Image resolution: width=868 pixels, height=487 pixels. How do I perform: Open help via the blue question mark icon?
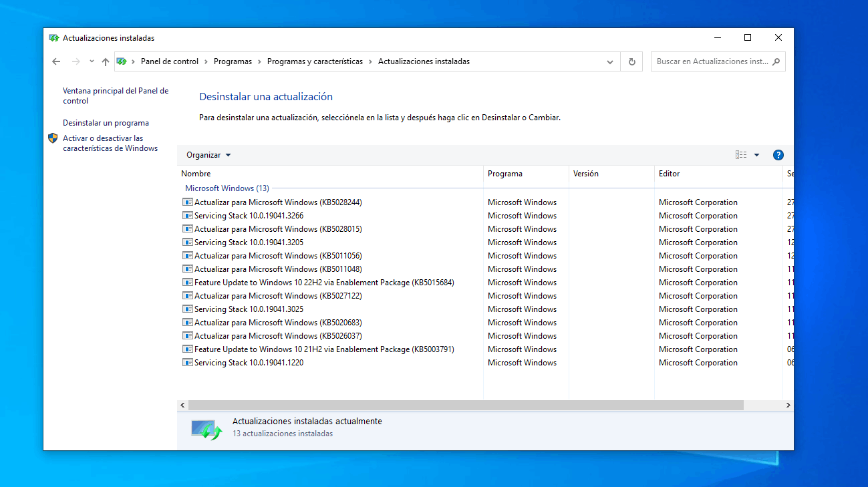coord(778,155)
